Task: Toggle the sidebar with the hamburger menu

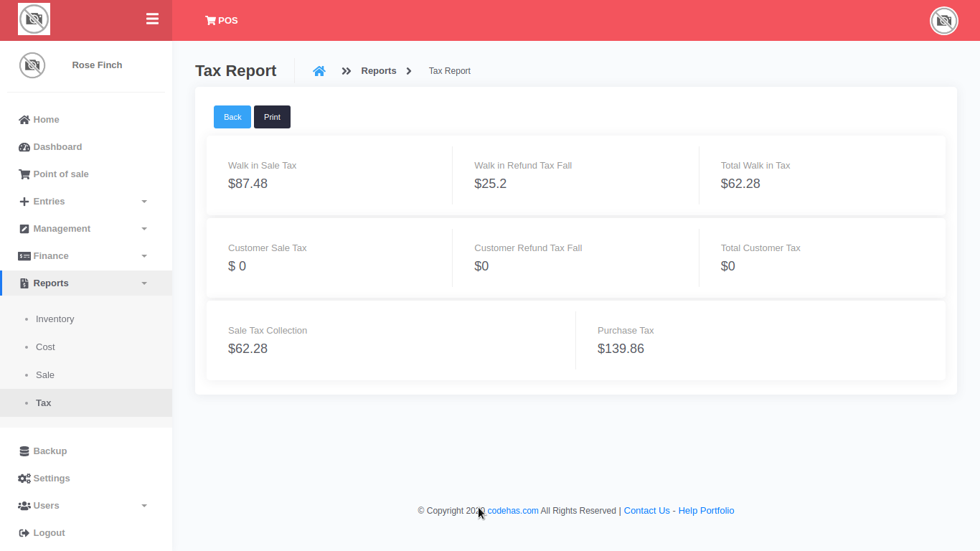Action: tap(152, 19)
